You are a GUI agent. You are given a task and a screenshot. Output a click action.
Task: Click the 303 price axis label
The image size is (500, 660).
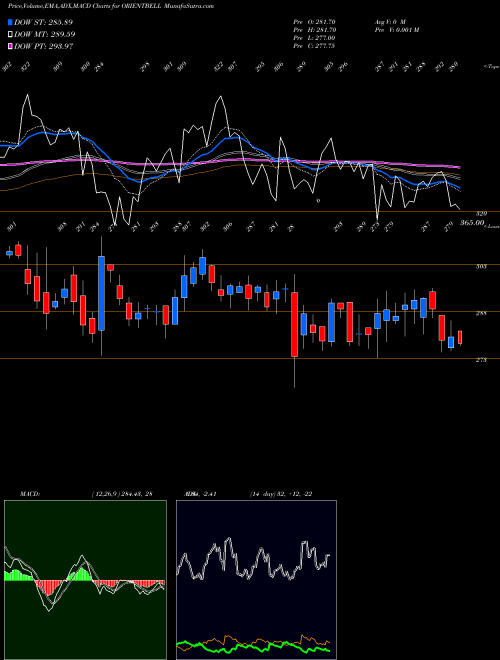(x=482, y=266)
